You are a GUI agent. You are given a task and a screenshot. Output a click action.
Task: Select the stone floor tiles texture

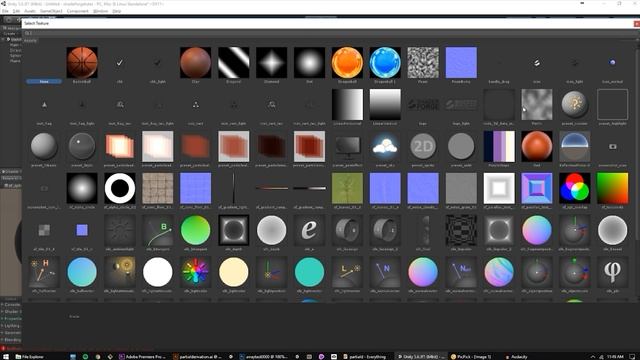click(158, 188)
